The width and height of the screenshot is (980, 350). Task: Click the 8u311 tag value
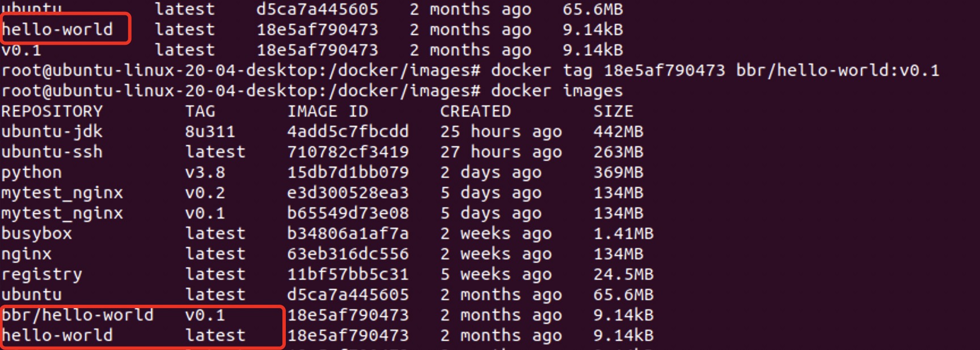tap(210, 132)
